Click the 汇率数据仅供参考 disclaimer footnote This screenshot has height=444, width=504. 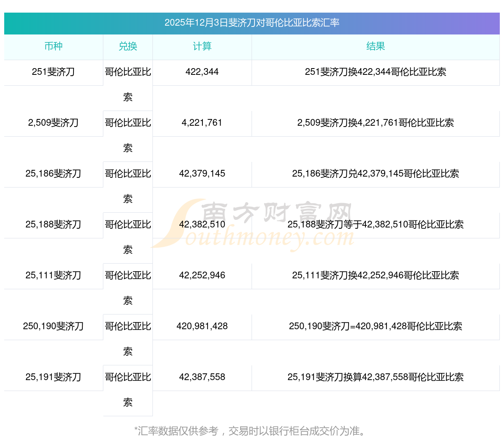252,431
